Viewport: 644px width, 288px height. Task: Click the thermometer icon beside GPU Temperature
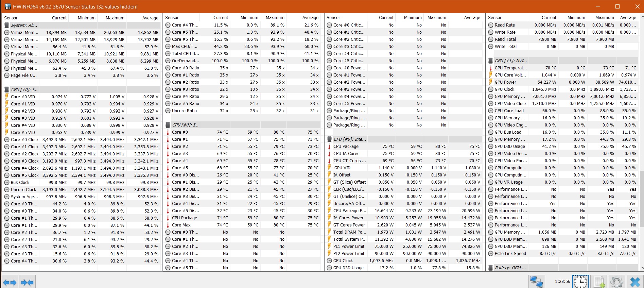491,68
